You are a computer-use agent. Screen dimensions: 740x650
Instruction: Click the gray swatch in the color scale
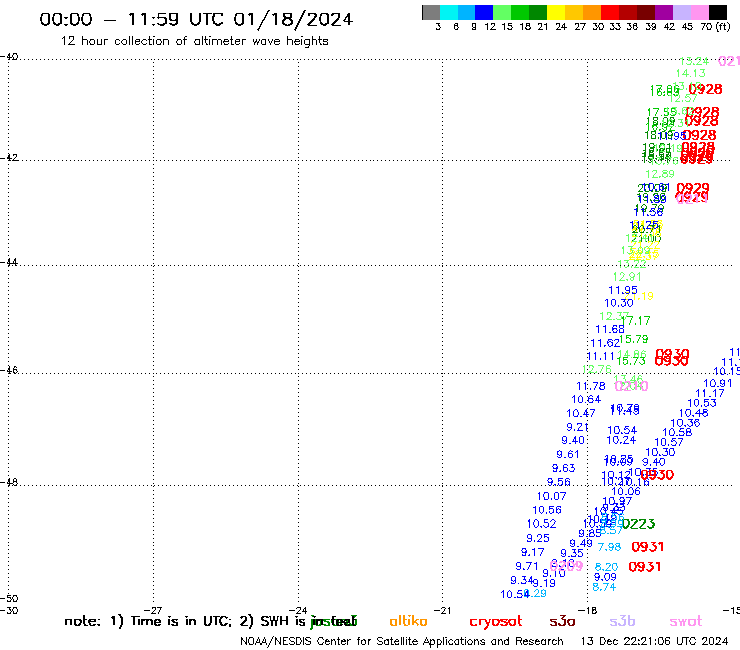point(431,12)
